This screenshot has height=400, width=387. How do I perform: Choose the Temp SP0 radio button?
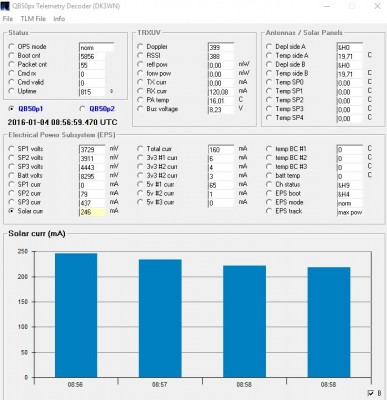tap(269, 82)
